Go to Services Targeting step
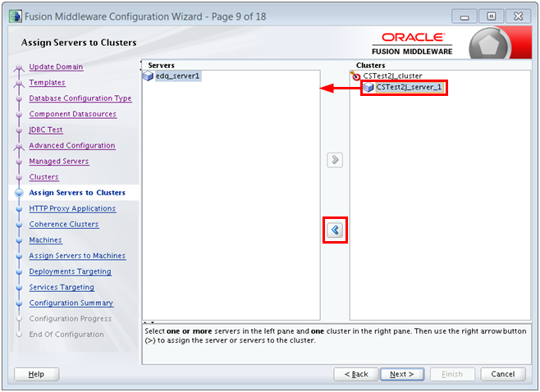Image resolution: width=540 pixels, height=392 pixels. pos(62,287)
